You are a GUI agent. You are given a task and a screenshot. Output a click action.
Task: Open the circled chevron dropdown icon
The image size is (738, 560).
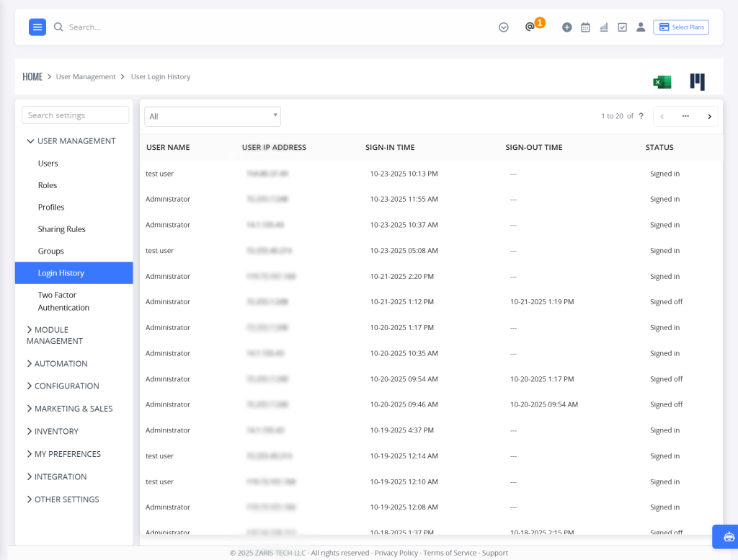pos(503,27)
